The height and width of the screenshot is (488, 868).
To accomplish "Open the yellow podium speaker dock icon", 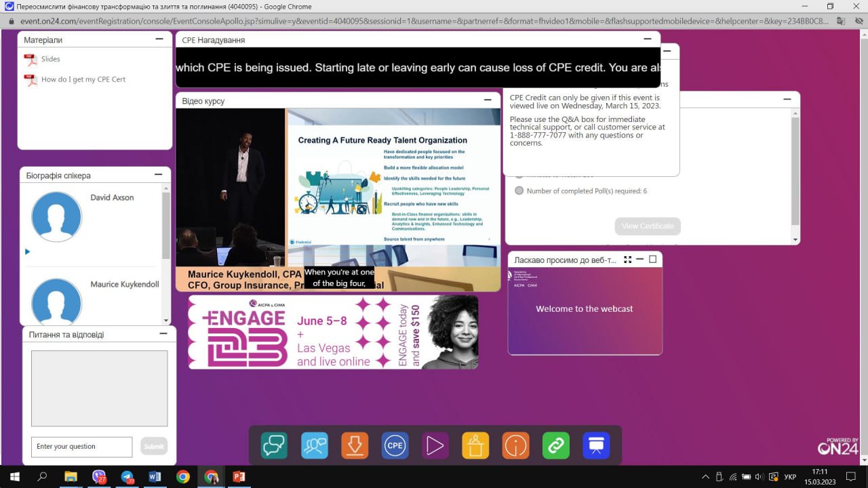I will click(x=475, y=445).
